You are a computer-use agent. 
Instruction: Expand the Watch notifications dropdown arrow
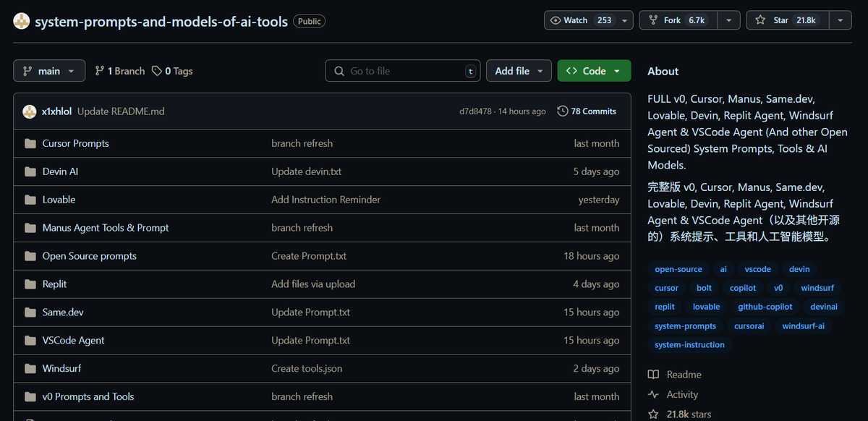(623, 20)
